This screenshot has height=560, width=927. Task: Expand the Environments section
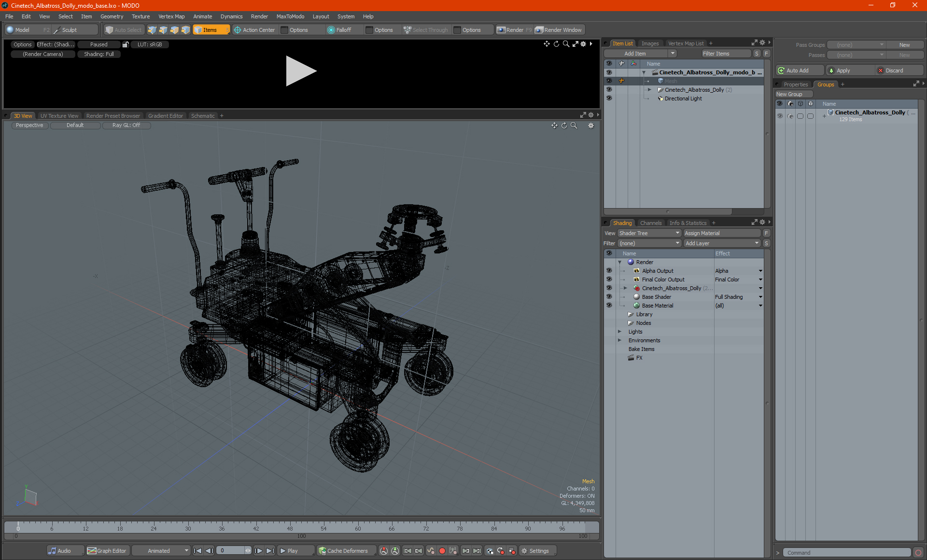tap(619, 340)
